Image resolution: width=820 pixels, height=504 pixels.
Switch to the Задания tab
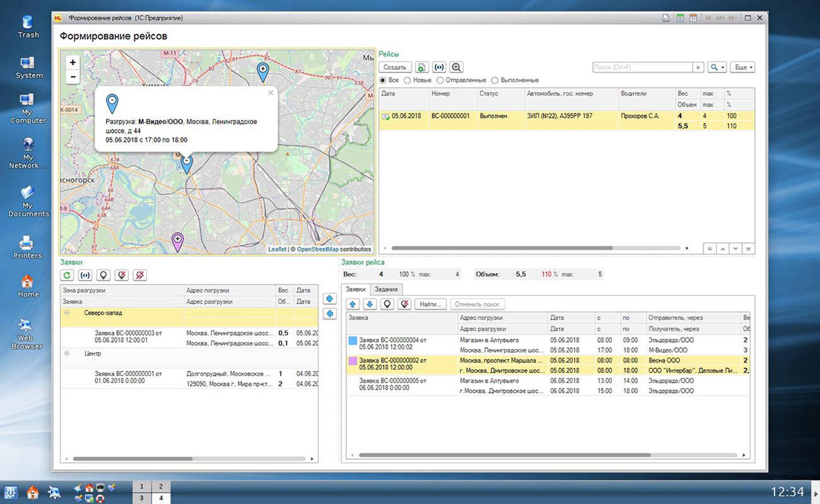(x=385, y=290)
